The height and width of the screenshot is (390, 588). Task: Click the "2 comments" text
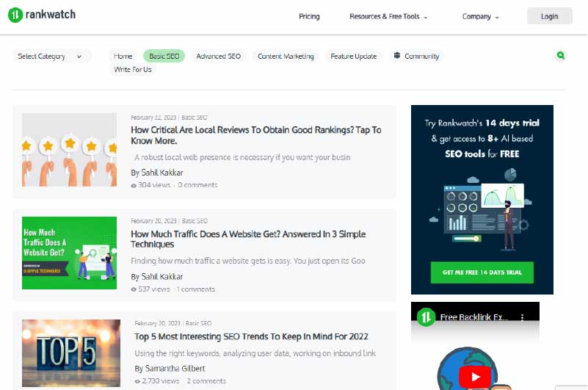206,381
